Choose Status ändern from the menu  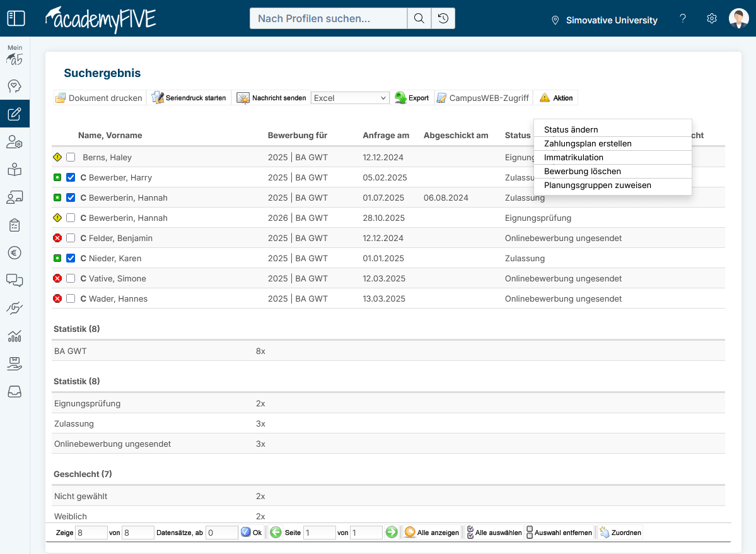pyautogui.click(x=571, y=129)
